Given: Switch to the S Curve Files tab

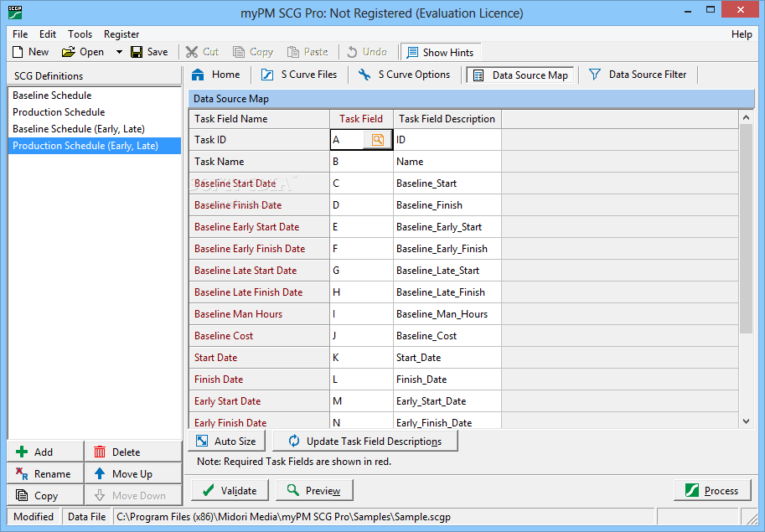Looking at the screenshot, I should pos(299,75).
